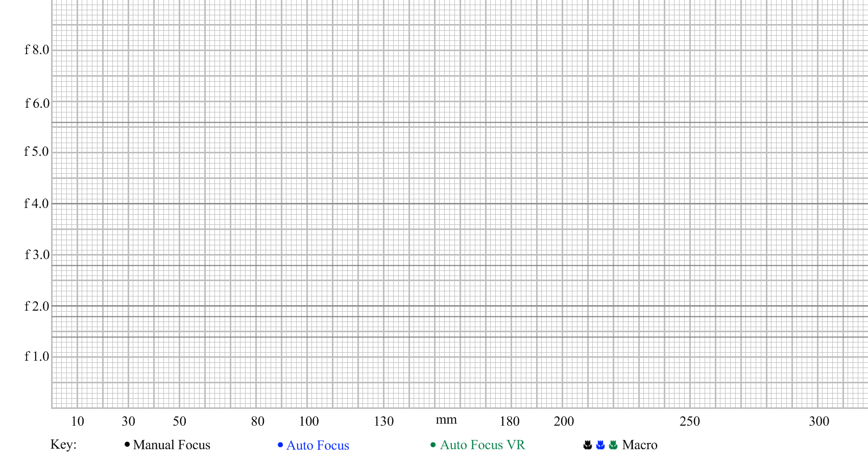Click the 130 focal length label

point(383,421)
